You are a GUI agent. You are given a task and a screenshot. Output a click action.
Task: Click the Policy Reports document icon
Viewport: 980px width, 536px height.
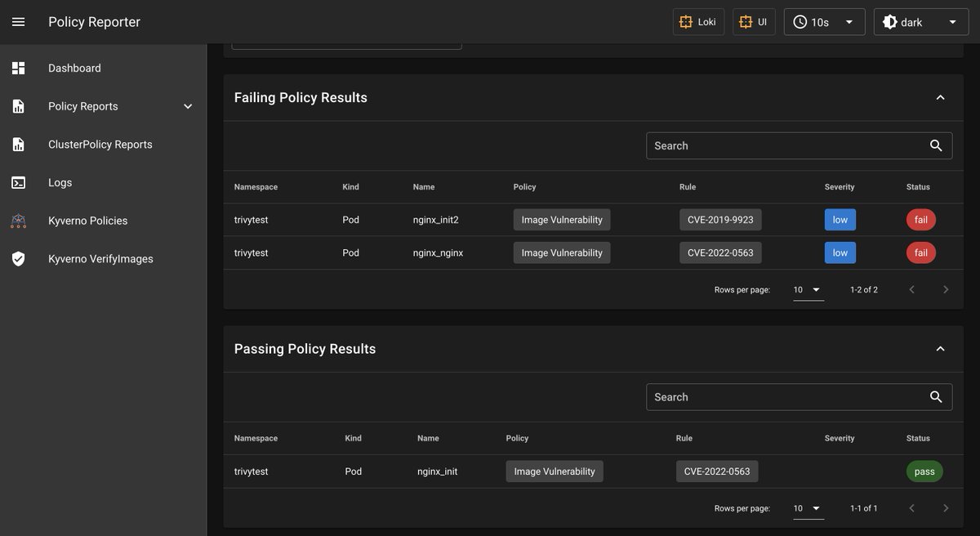[18, 106]
